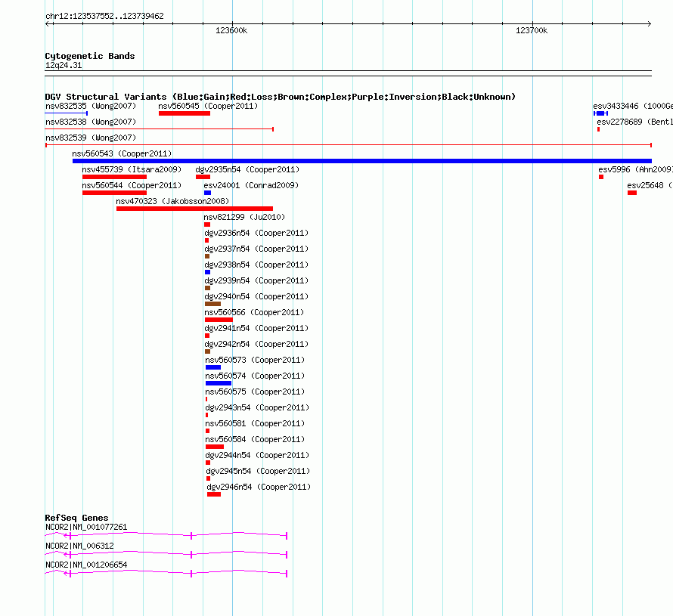This screenshot has height=616, width=673.
Task: Open the nsv560575 (Cooper2011) label
Action: 255,392
